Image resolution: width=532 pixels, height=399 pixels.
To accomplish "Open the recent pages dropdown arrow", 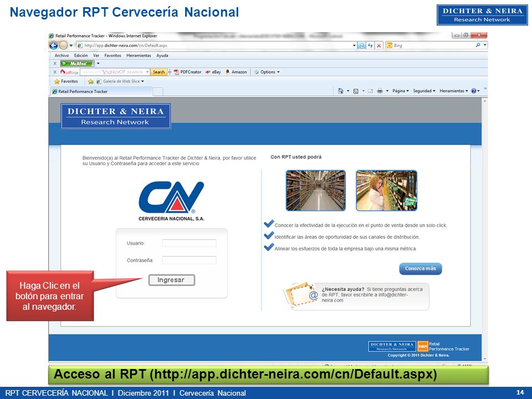I will (x=71, y=45).
